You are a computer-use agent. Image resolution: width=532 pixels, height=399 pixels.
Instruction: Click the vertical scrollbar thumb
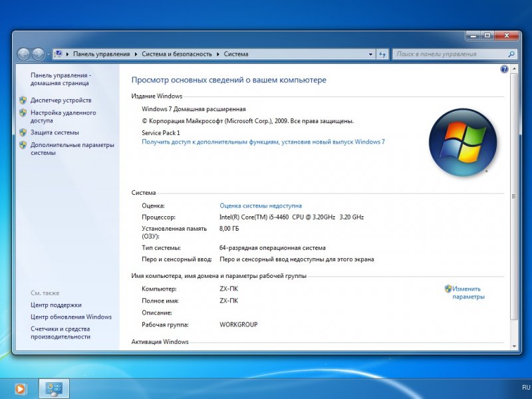coord(514,196)
